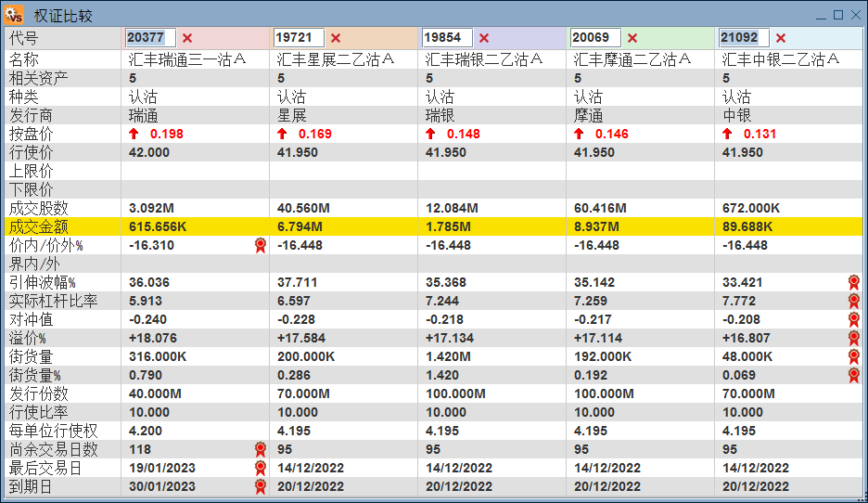Remove warrant 20377 with its red X

click(187, 38)
